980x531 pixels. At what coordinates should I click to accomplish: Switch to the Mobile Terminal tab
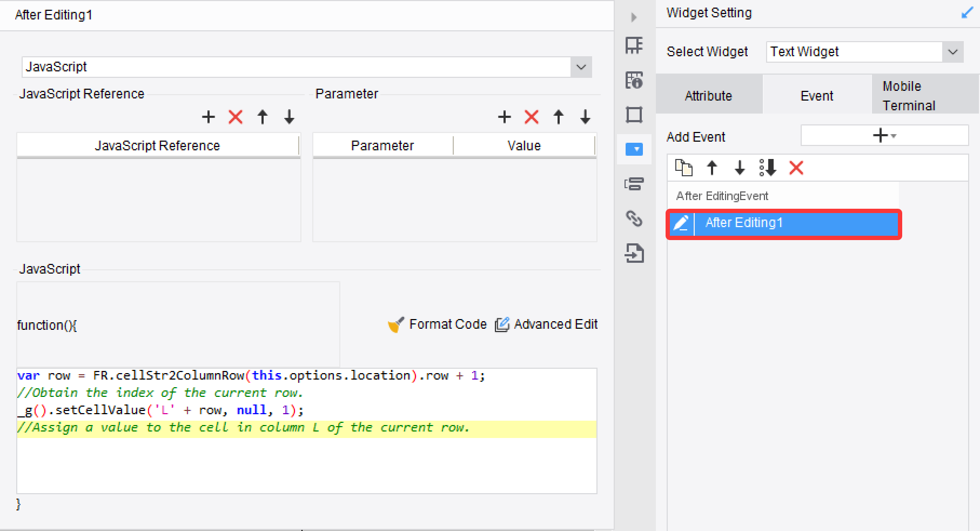click(x=909, y=95)
